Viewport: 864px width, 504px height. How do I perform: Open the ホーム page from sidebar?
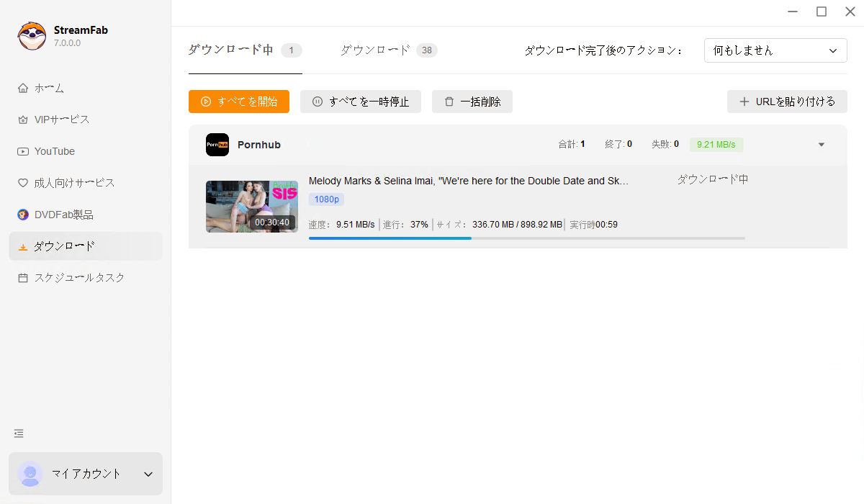pos(49,88)
